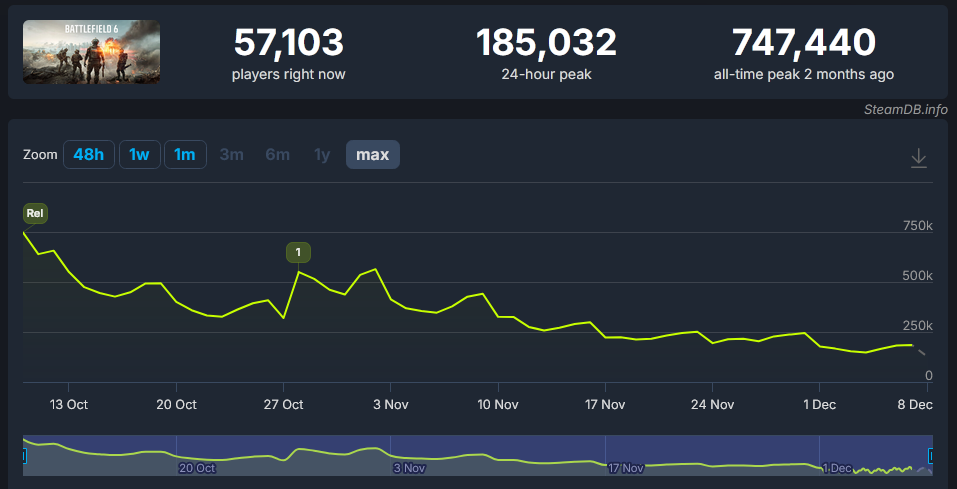This screenshot has width=957, height=489.
Task: Select the 1w zoom range
Action: [139, 154]
